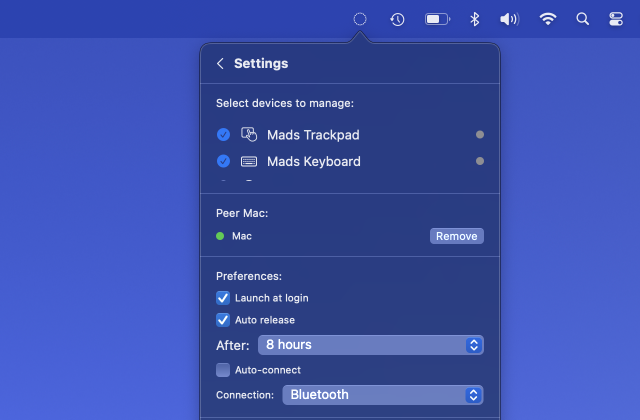Enable the Auto-connect checkbox

pyautogui.click(x=223, y=370)
